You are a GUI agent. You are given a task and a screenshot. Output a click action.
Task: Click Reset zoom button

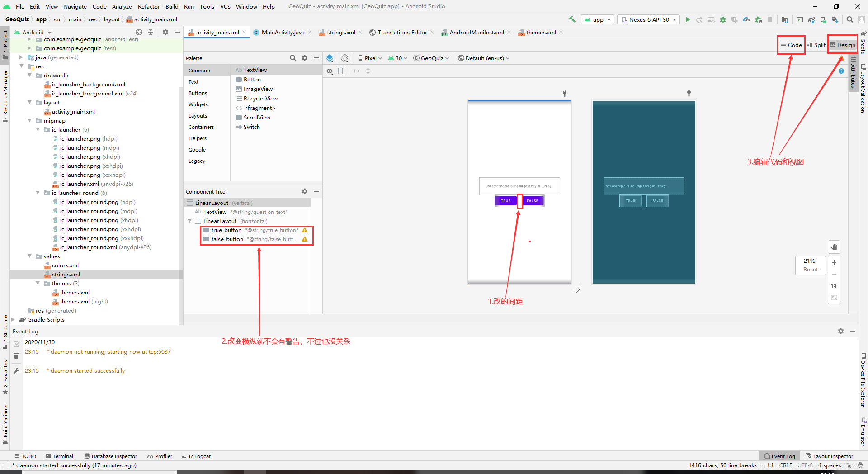pyautogui.click(x=810, y=270)
